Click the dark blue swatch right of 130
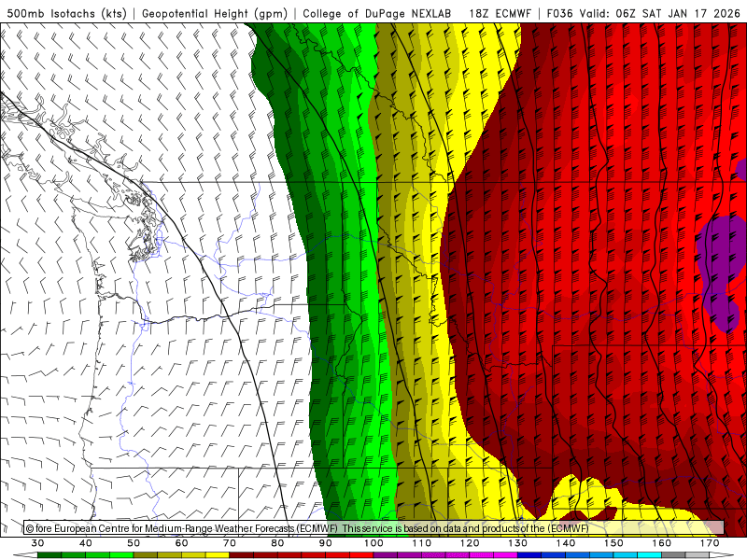 [x=529, y=555]
